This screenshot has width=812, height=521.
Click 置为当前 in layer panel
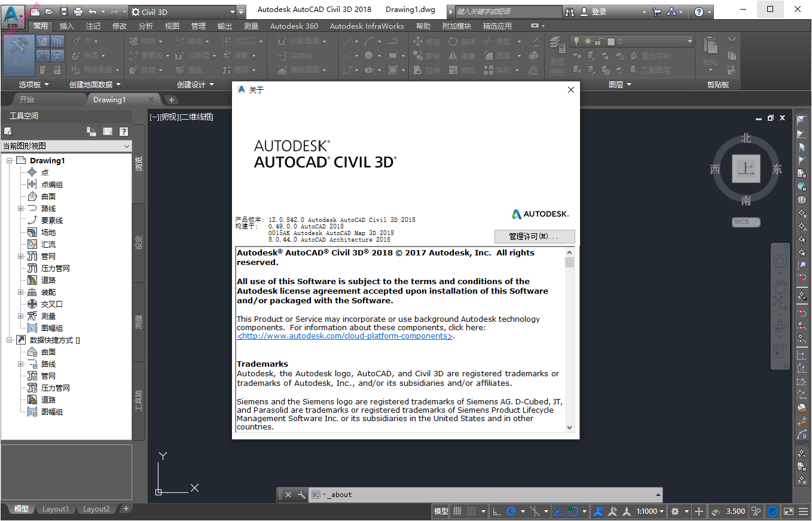(x=649, y=56)
